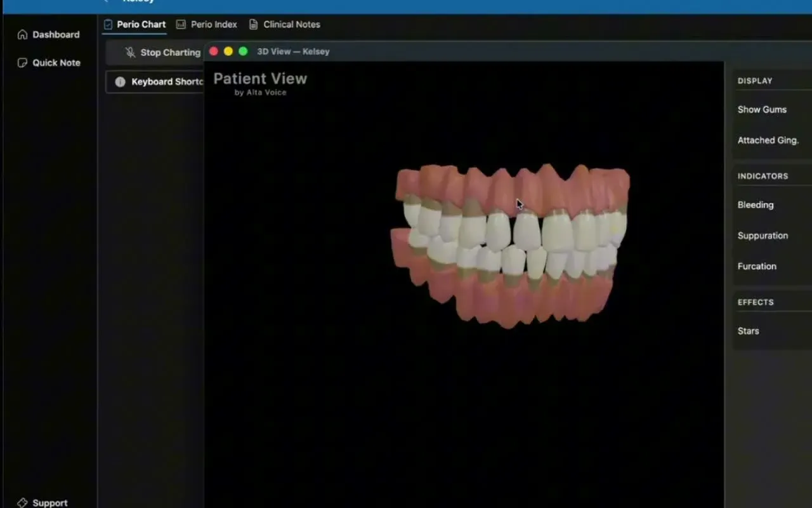The height and width of the screenshot is (508, 812).
Task: Click the Perio Chart tab icon
Action: (108, 24)
